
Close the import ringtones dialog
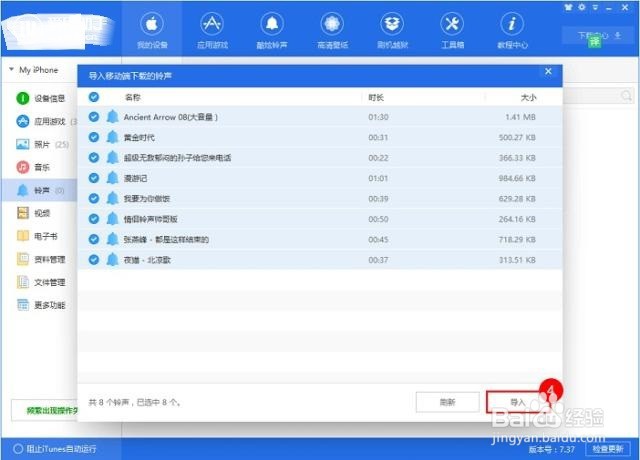(x=548, y=71)
